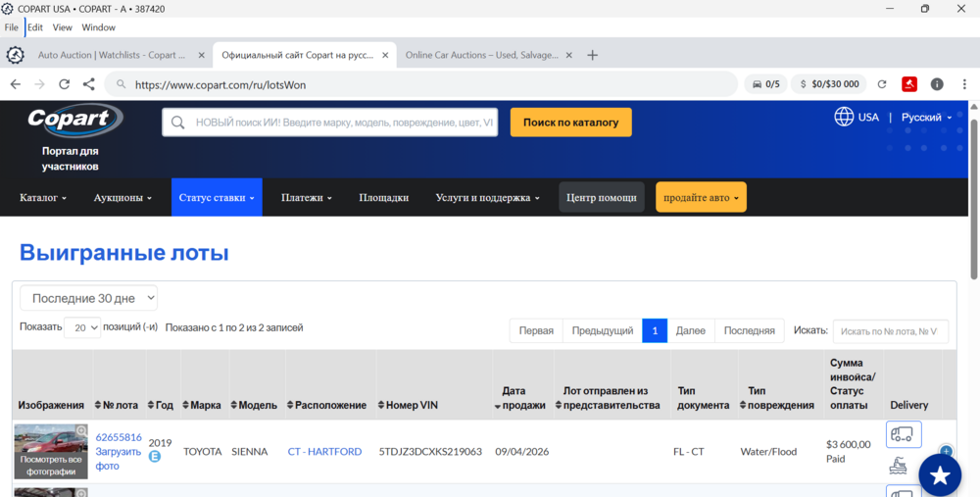Expand the Статус ставки menu
This screenshot has height=497, width=980.
pyautogui.click(x=217, y=198)
